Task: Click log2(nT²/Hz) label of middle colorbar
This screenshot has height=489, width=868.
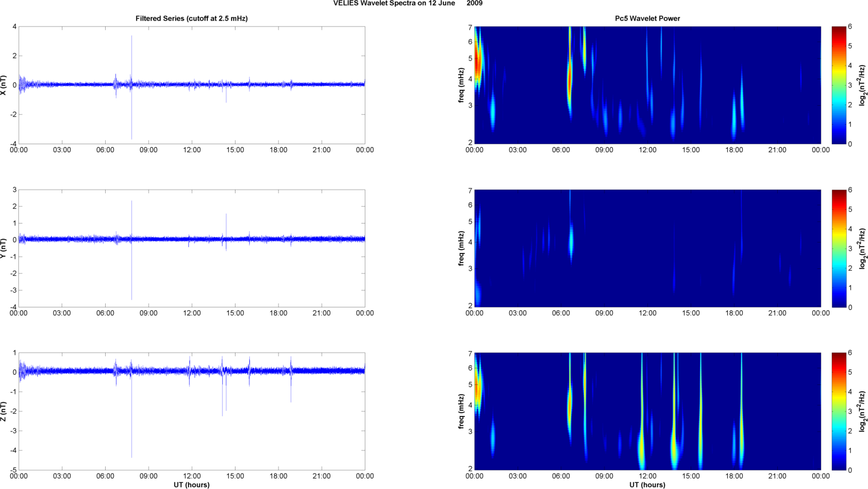Action: pos(862,248)
